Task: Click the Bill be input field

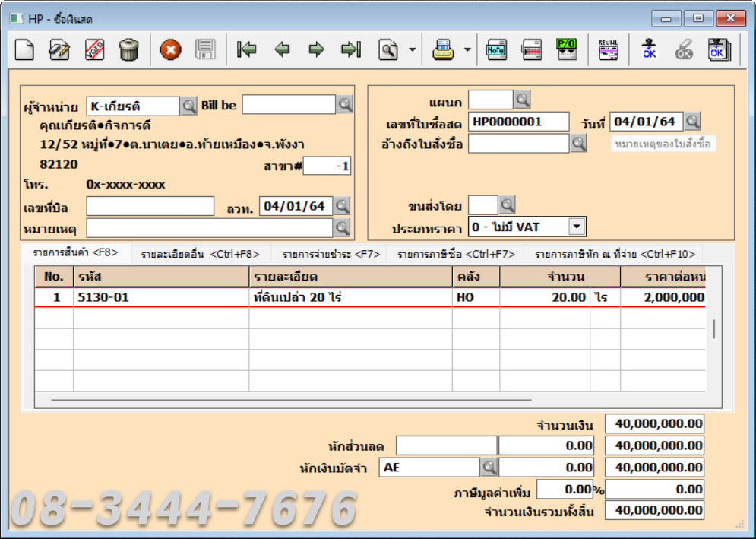Action: (288, 104)
